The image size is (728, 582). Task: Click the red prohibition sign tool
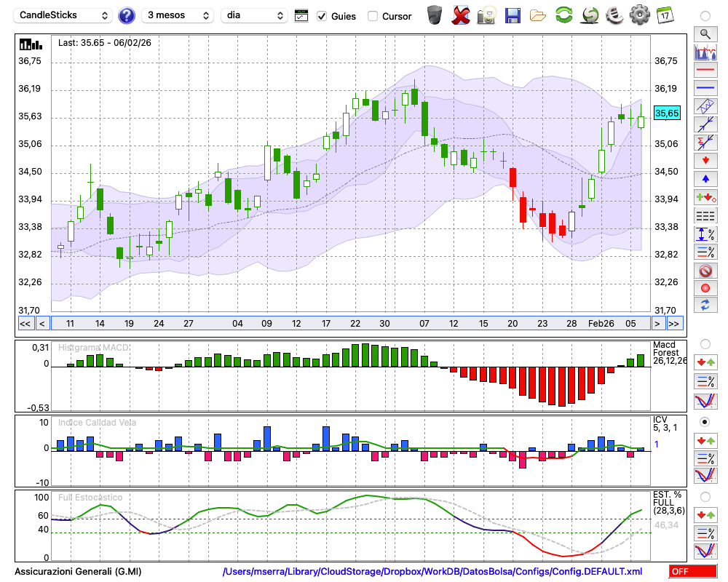click(705, 270)
